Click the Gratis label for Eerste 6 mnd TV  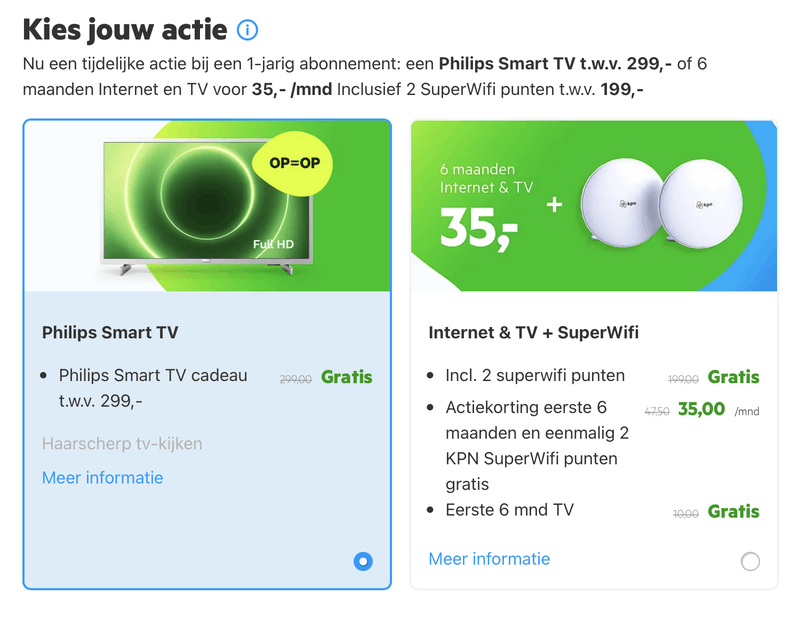[733, 512]
